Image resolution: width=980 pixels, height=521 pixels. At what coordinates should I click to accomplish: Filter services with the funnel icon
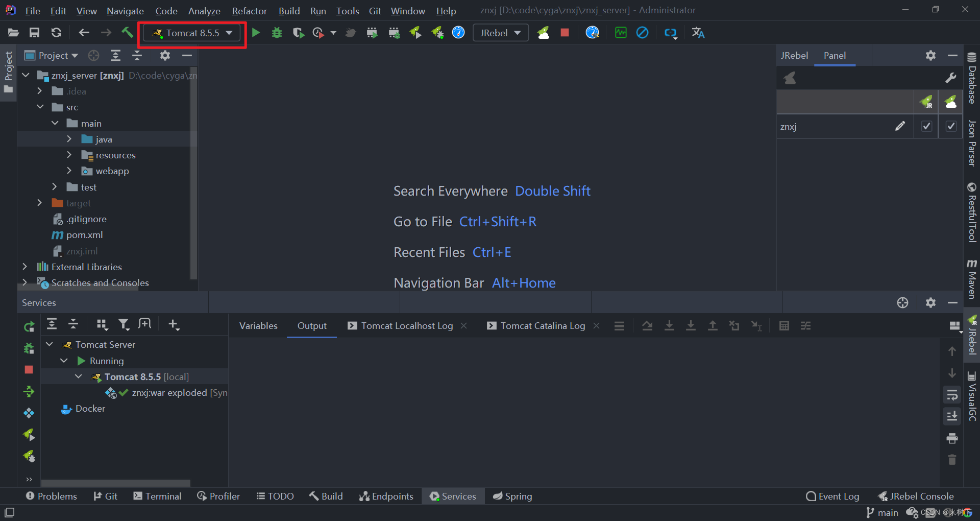pyautogui.click(x=124, y=324)
